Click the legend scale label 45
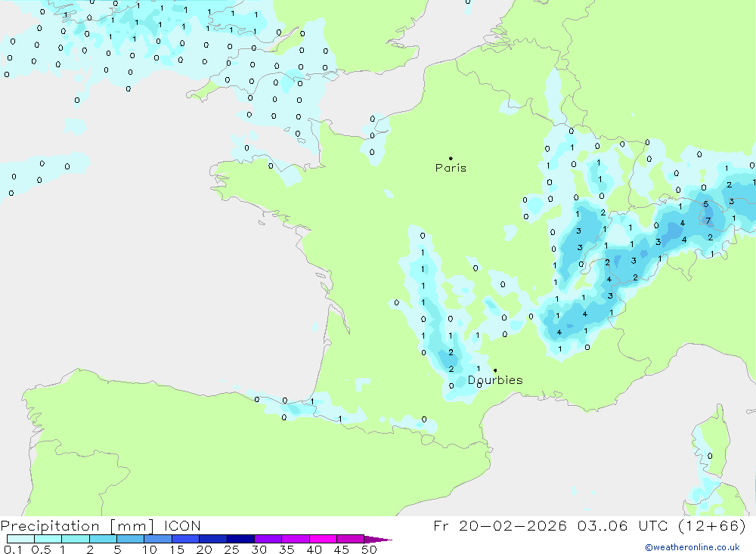756x554 pixels. (342, 549)
